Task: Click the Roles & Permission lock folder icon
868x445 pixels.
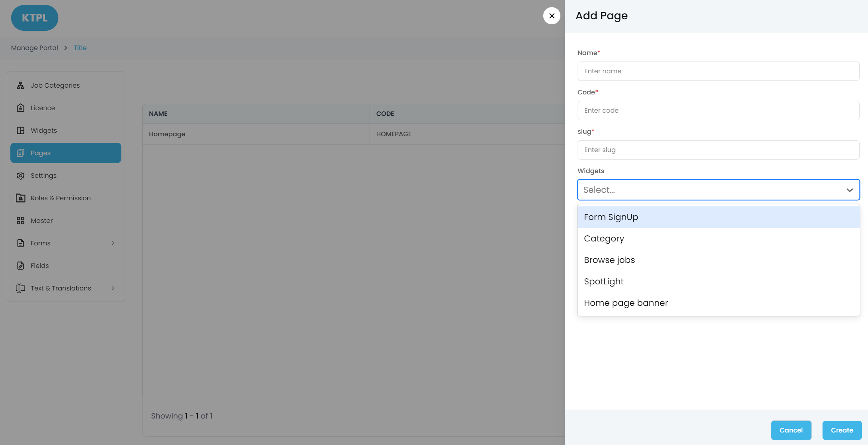Action: pos(20,198)
